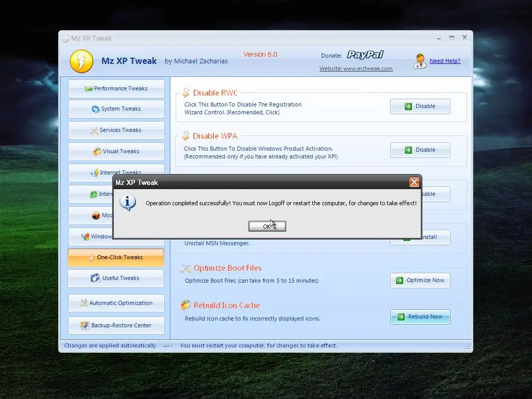Open Internet Tweaks section
Image resolution: width=532 pixels, height=399 pixels.
pyautogui.click(x=116, y=170)
